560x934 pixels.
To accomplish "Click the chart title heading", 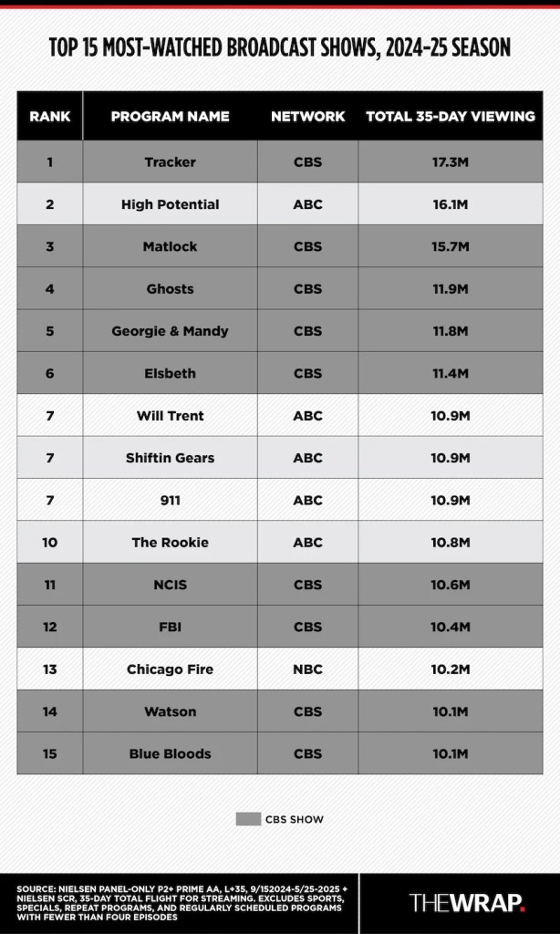I will 280,47.
